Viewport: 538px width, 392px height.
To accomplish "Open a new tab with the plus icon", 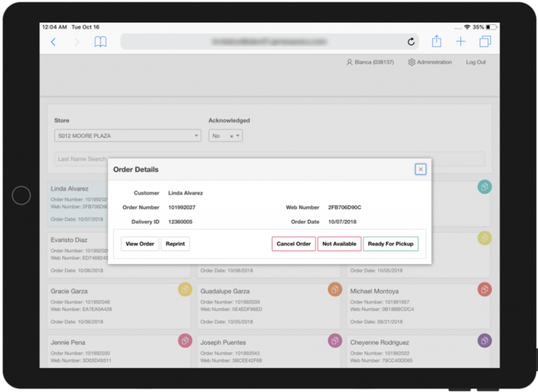I will click(460, 42).
